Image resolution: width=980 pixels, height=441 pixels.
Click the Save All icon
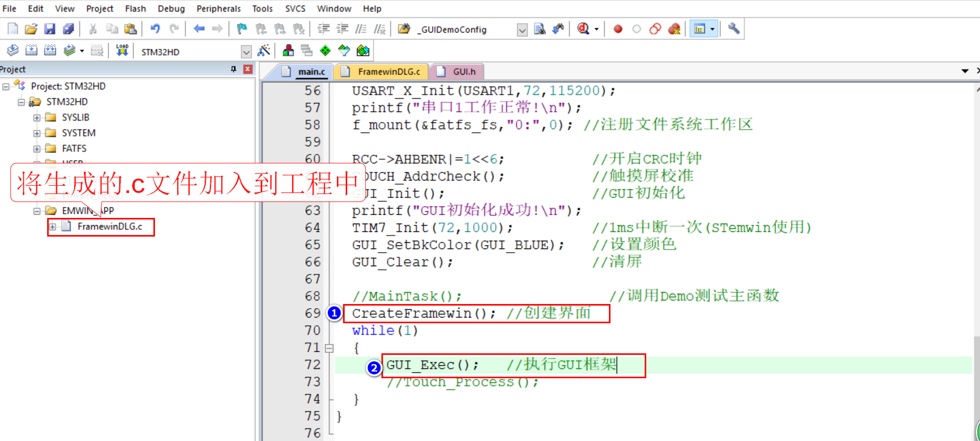pyautogui.click(x=68, y=29)
